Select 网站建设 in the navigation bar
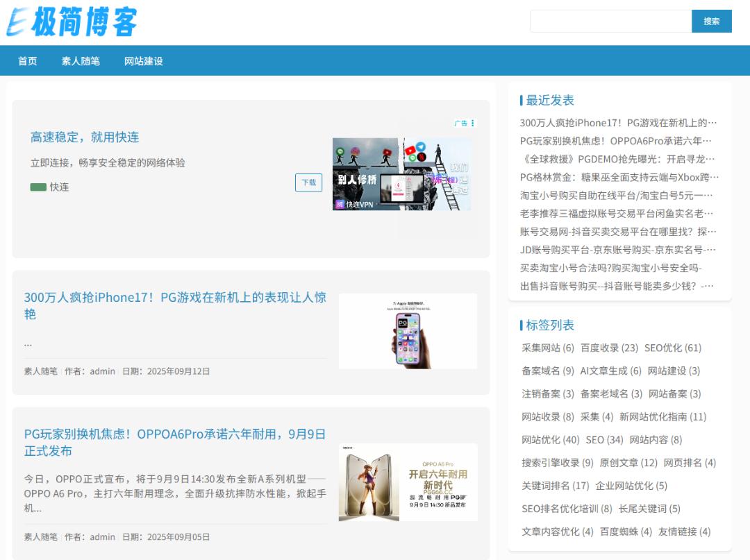 pyautogui.click(x=144, y=61)
